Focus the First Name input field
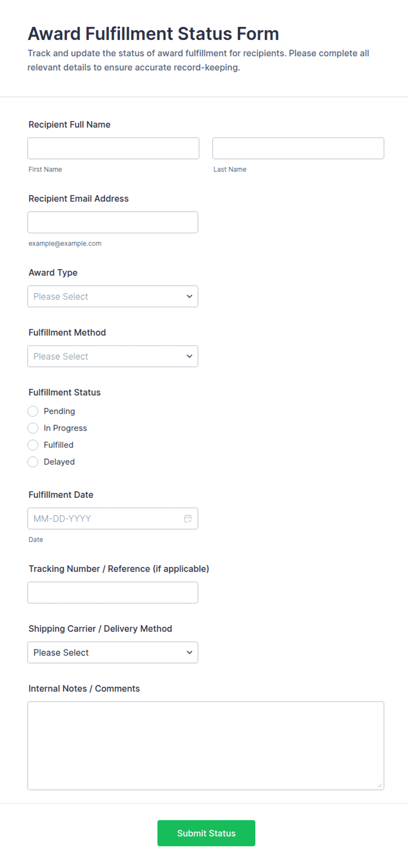This screenshot has height=868, width=408. pyautogui.click(x=113, y=148)
